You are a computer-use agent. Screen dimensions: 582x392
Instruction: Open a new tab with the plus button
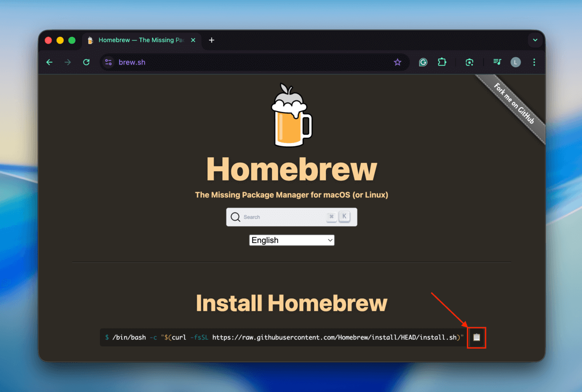[x=211, y=41]
